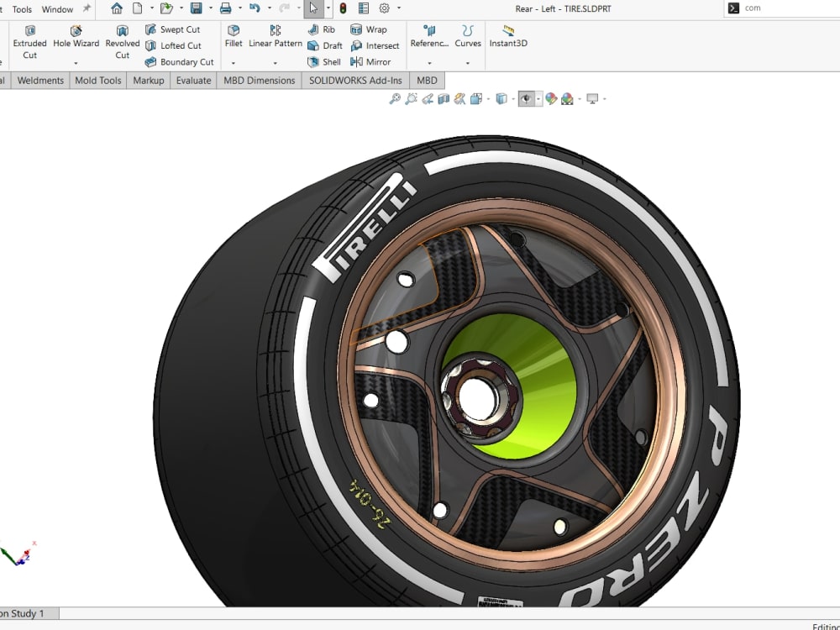
Task: Toggle the Select cursor tool
Action: (313, 8)
